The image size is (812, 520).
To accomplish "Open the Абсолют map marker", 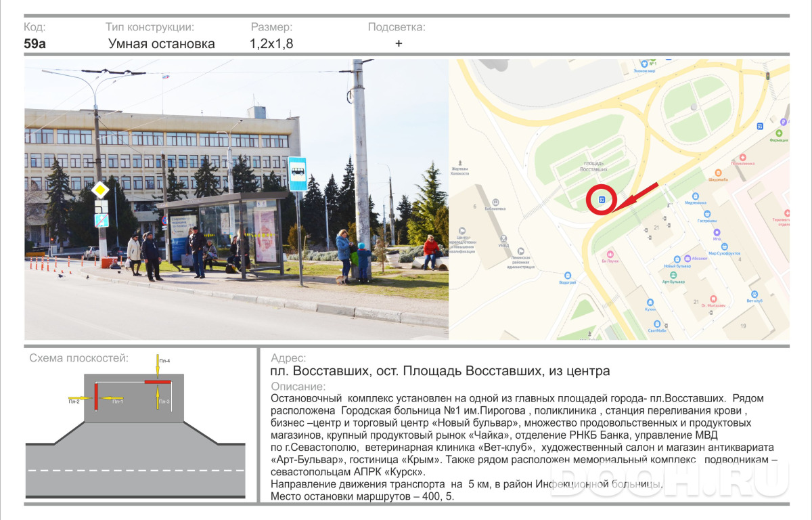I will click(687, 259).
